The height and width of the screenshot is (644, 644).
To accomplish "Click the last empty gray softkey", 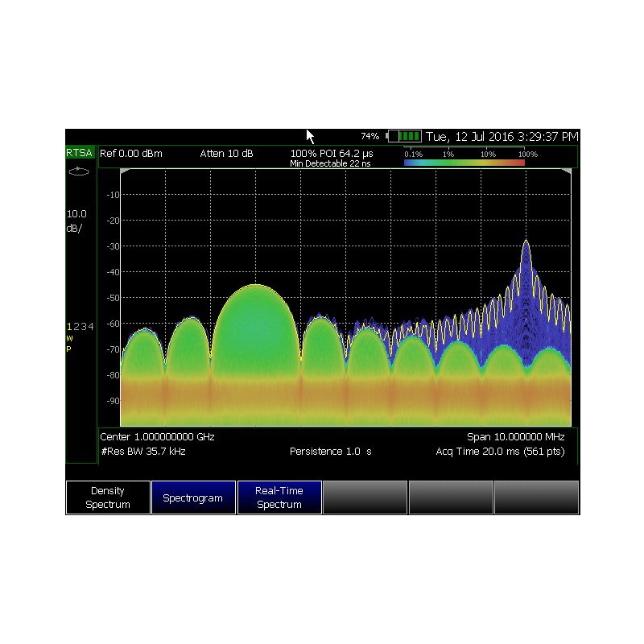I will tap(536, 497).
